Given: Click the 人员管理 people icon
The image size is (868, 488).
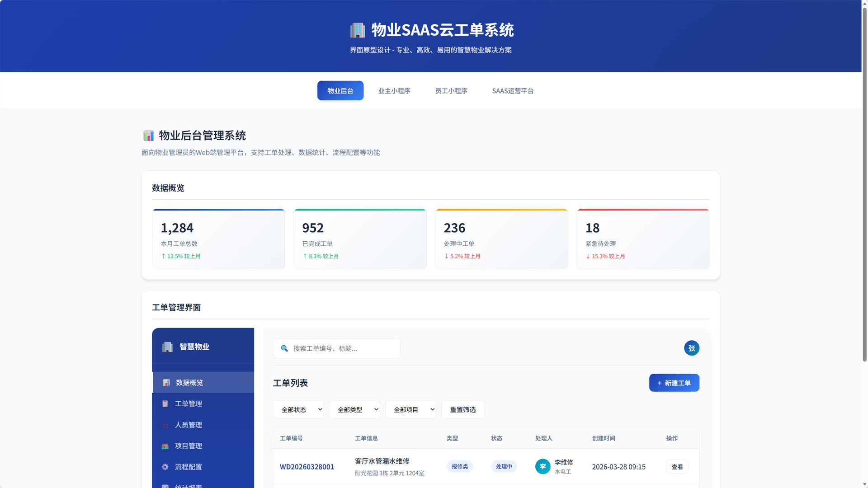Looking at the screenshot, I should coord(165,425).
